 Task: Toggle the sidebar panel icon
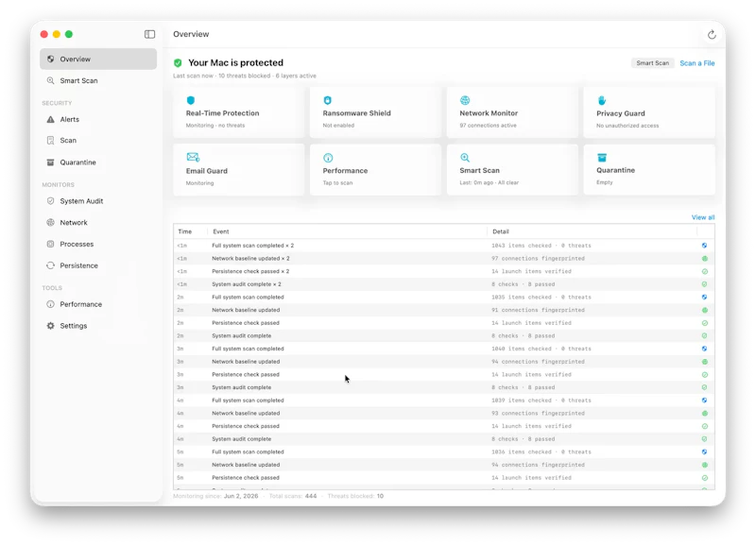[149, 34]
